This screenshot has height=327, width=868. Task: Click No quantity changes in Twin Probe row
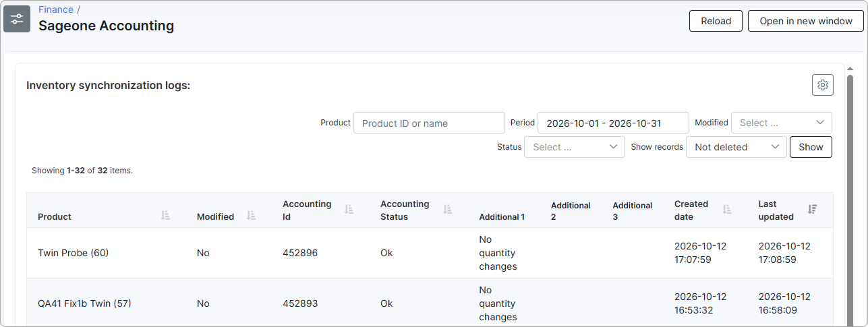498,253
